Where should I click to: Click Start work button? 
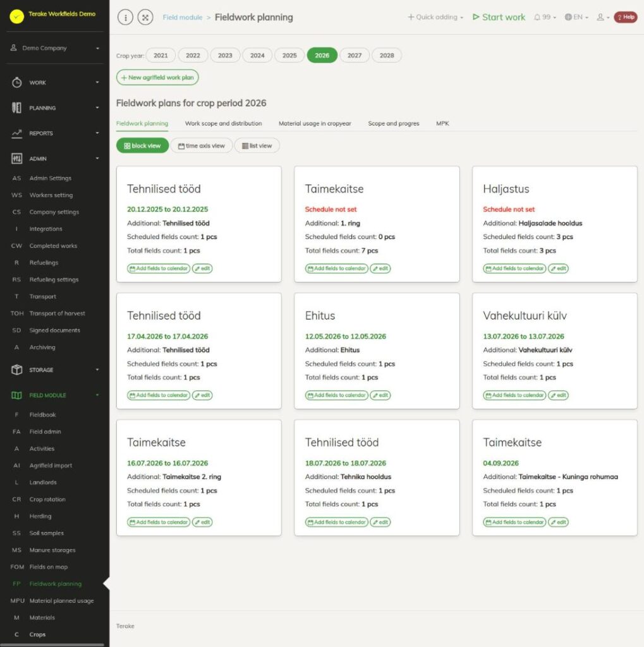point(499,17)
